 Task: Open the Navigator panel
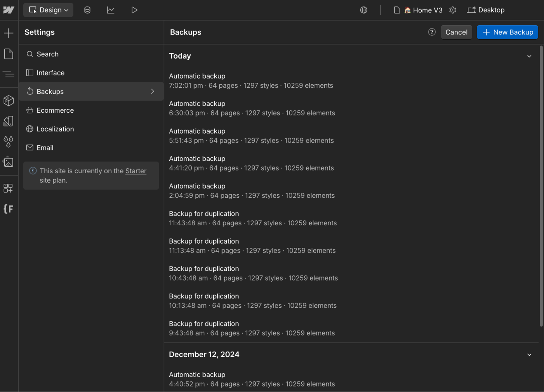(9, 74)
